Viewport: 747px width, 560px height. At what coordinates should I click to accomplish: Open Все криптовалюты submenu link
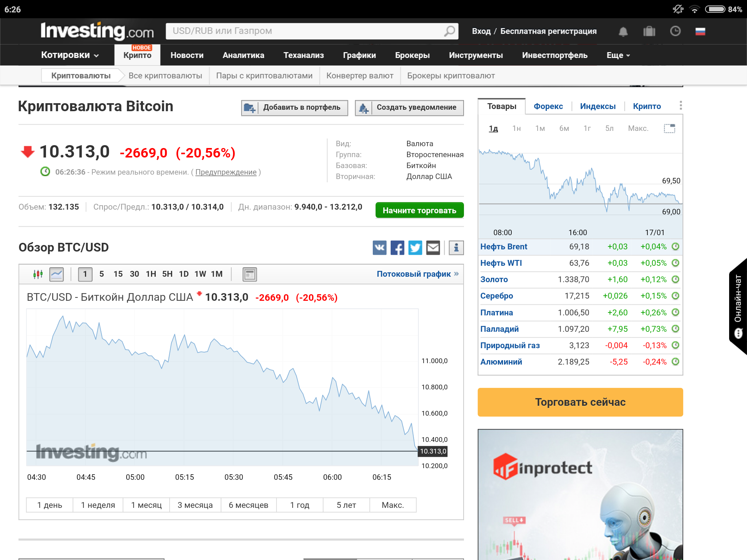tap(165, 76)
